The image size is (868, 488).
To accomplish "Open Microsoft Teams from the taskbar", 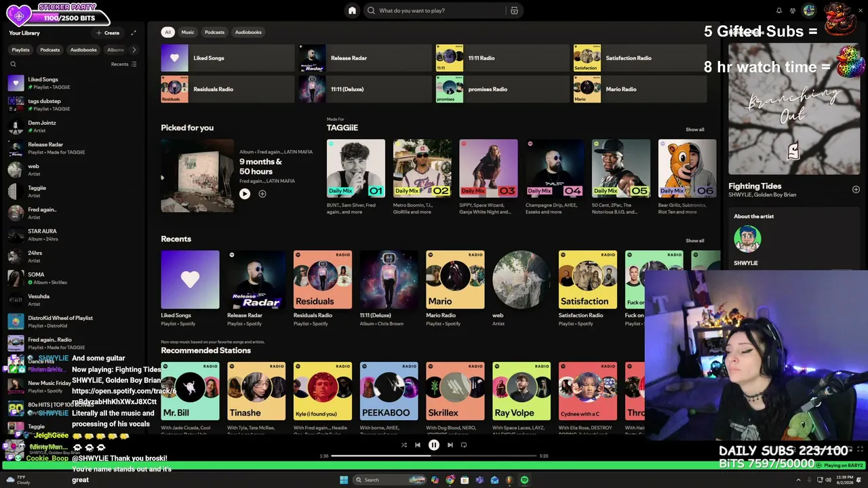I will click(x=479, y=480).
